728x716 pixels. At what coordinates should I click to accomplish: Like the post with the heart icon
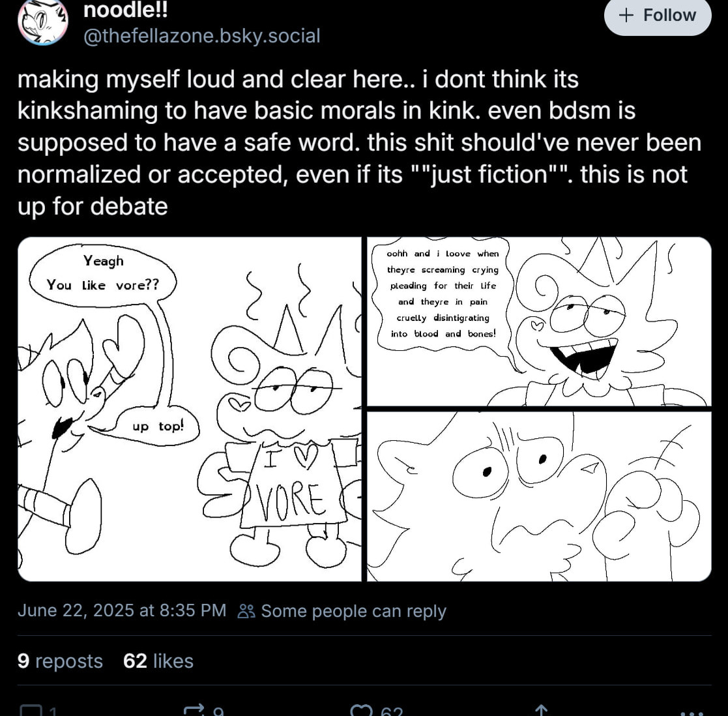pyautogui.click(x=362, y=710)
